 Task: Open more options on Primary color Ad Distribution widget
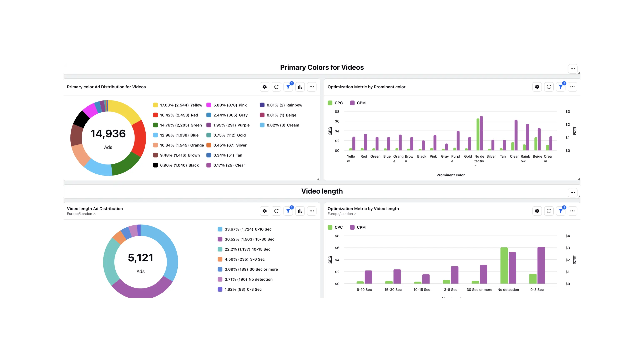click(312, 87)
